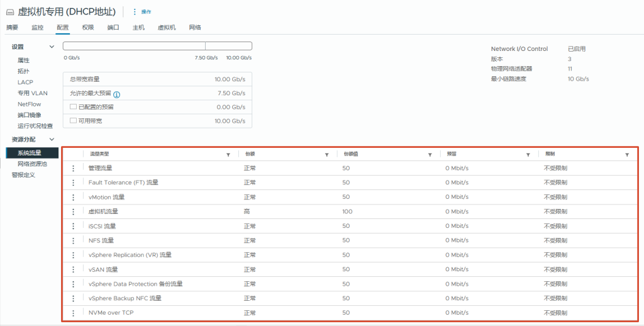
Task: Click the filter icon in 流量类型 column
Action: tap(228, 154)
